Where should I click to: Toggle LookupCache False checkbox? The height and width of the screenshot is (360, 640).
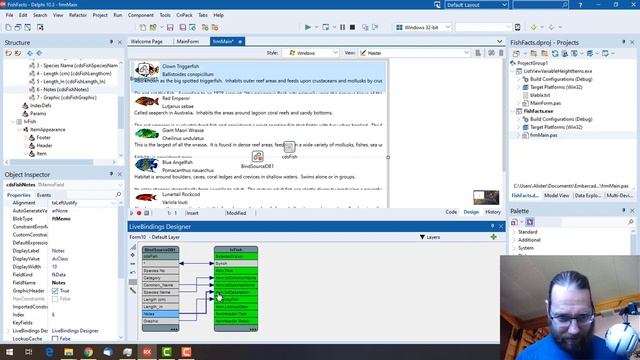[55, 339]
